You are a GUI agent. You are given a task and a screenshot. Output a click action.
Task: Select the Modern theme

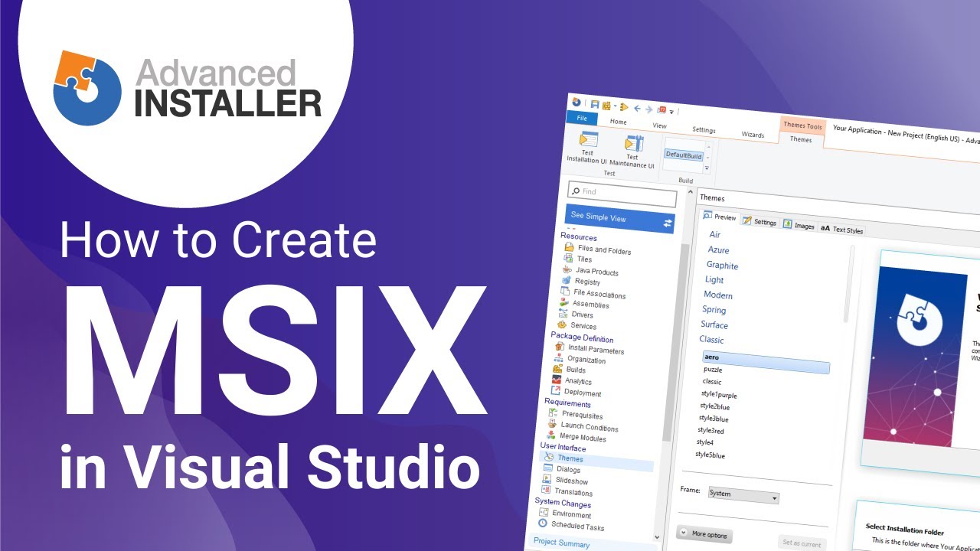[x=718, y=295]
